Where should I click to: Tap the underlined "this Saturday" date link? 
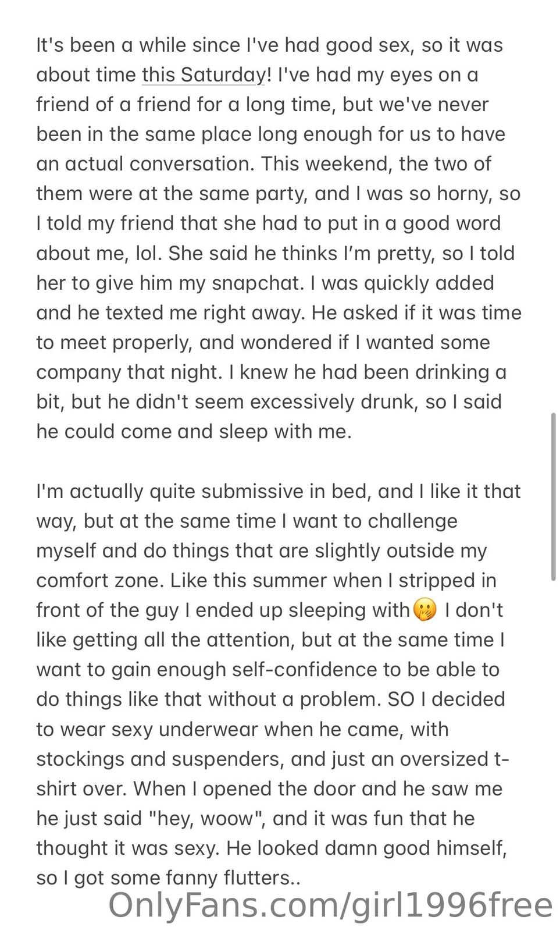pos(204,75)
